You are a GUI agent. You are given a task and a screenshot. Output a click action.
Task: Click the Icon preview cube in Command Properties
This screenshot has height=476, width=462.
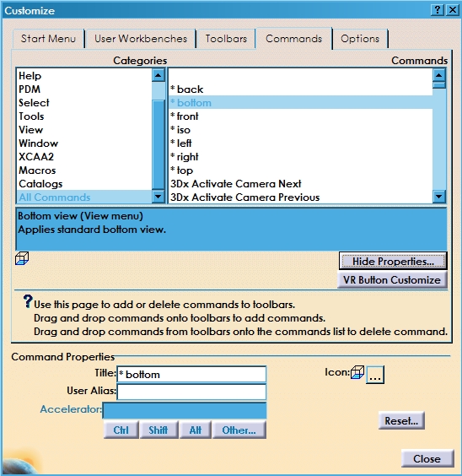coord(357,372)
